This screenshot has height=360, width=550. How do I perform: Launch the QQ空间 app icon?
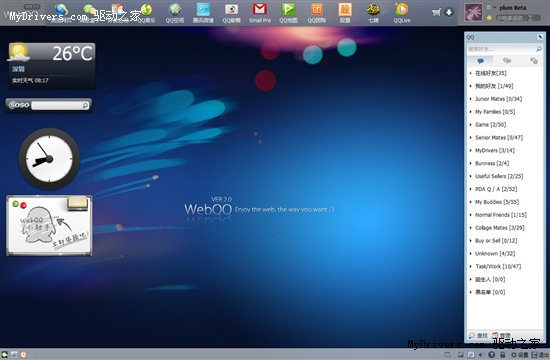point(175,12)
